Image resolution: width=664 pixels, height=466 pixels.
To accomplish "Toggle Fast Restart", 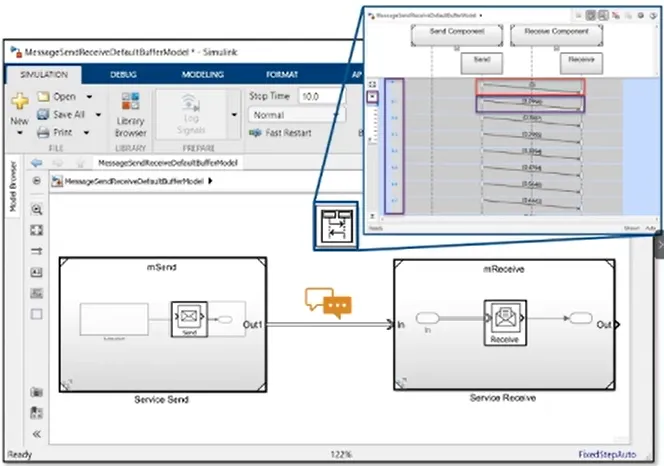I will (280, 133).
